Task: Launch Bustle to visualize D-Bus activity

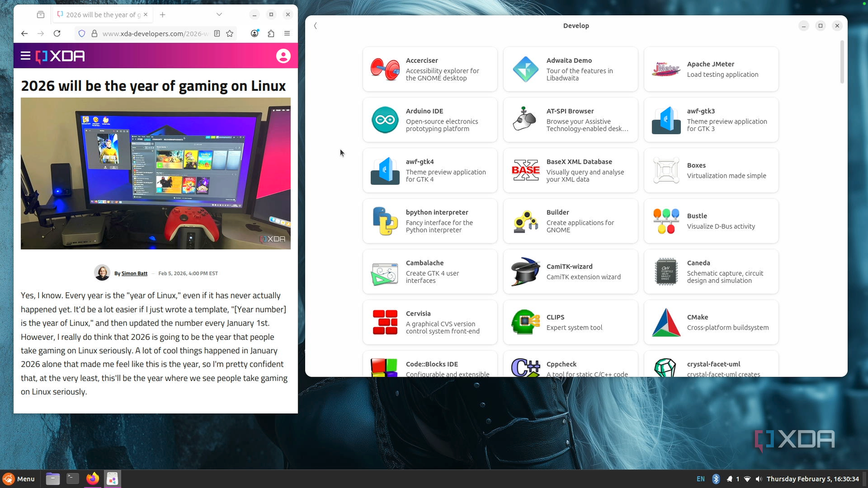Action: coord(711,221)
